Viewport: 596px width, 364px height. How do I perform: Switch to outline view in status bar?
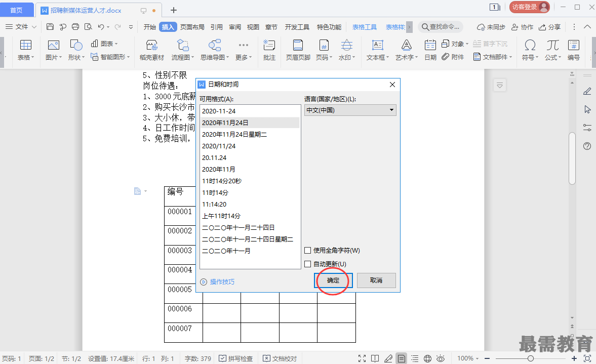[x=415, y=358]
